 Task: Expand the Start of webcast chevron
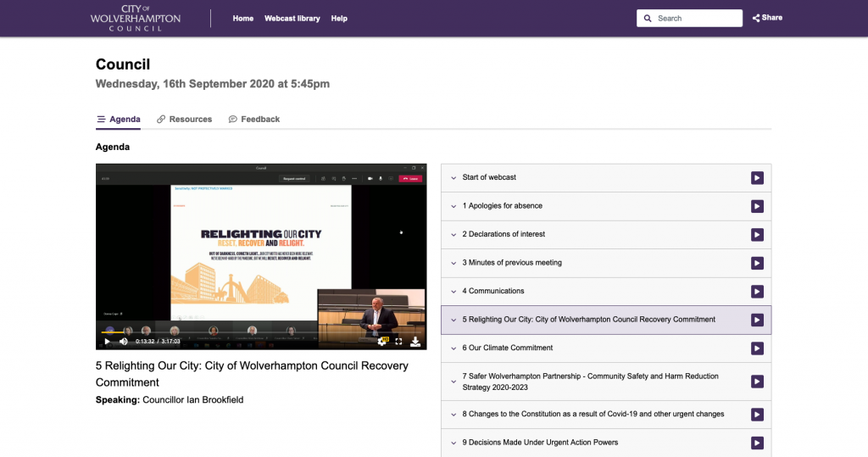(453, 178)
